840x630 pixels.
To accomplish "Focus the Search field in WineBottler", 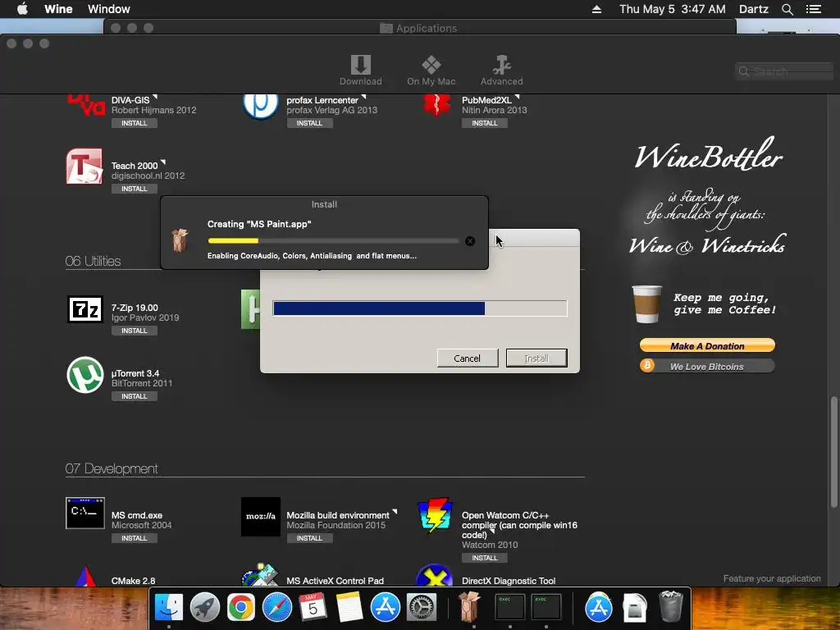I will (x=785, y=71).
